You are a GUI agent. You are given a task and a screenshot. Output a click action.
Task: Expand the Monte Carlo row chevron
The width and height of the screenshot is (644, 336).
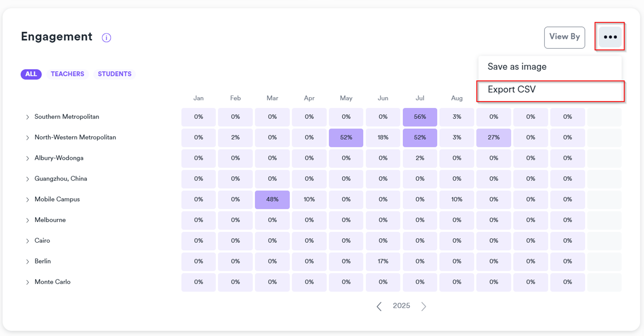tap(28, 282)
